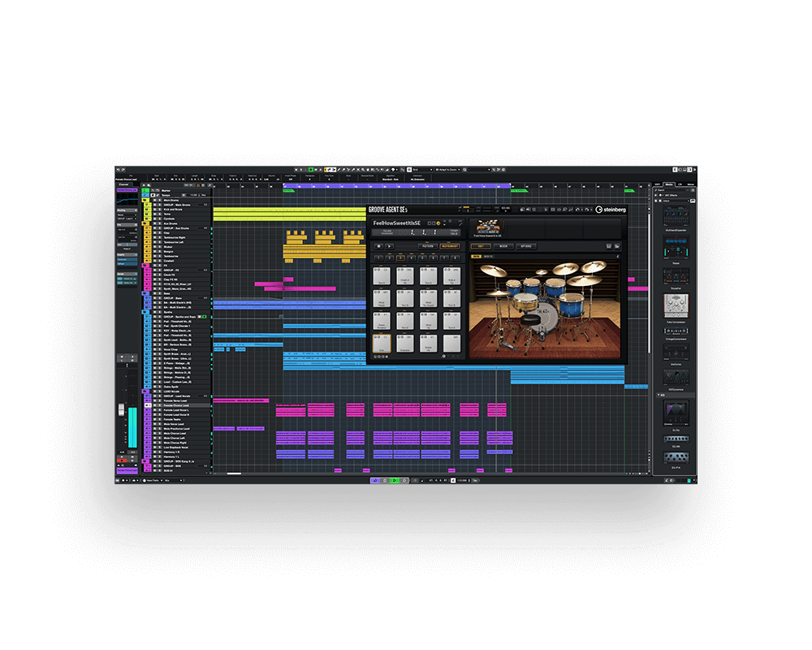Mute the Cymbals track

click(x=154, y=219)
